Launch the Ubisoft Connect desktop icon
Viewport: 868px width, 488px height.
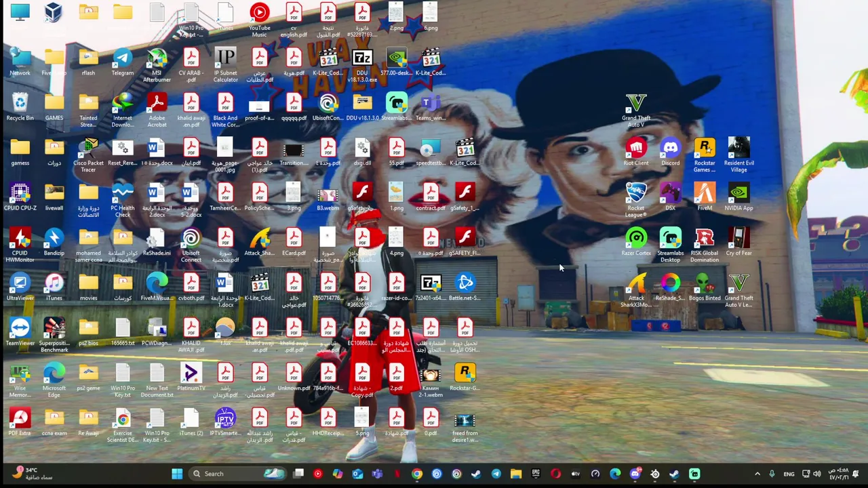coord(191,246)
